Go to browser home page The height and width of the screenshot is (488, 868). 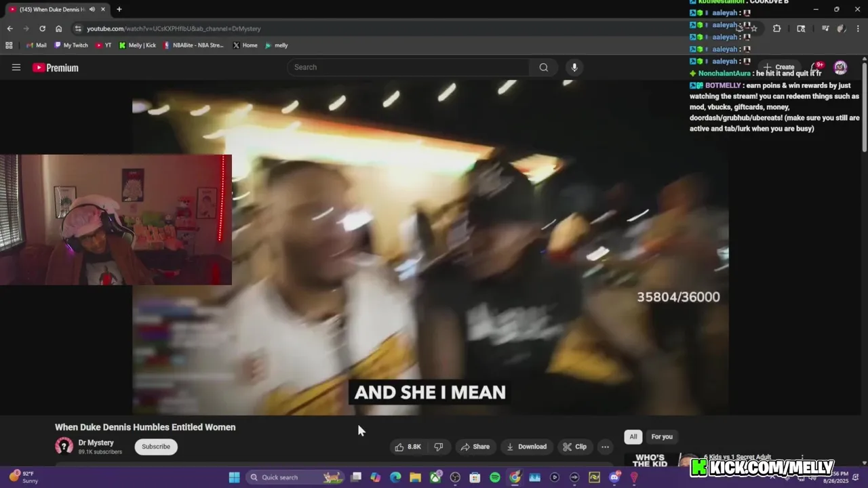59,28
